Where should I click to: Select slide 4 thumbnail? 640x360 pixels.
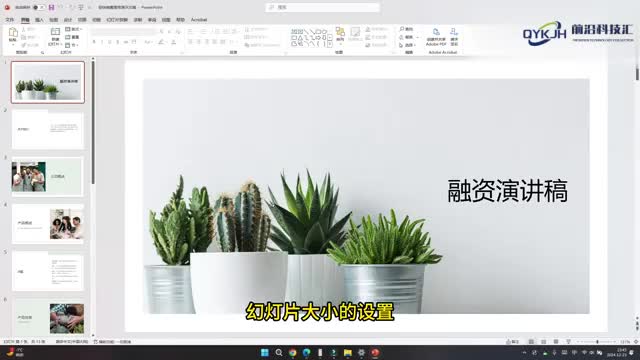tap(48, 224)
